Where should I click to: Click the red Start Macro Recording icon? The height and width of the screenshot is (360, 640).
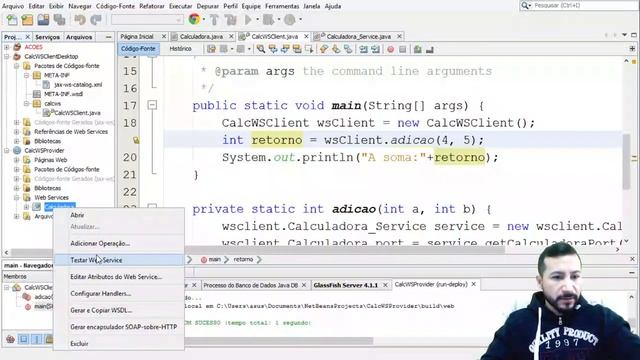391,49
